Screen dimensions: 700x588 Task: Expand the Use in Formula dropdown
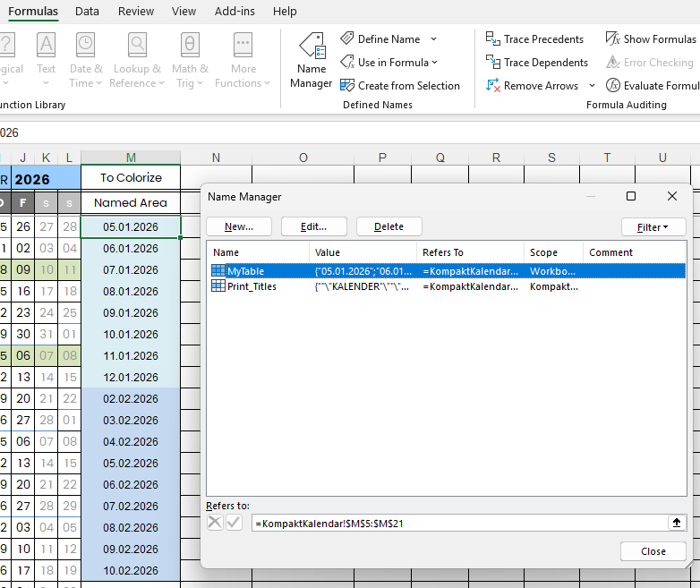click(435, 63)
